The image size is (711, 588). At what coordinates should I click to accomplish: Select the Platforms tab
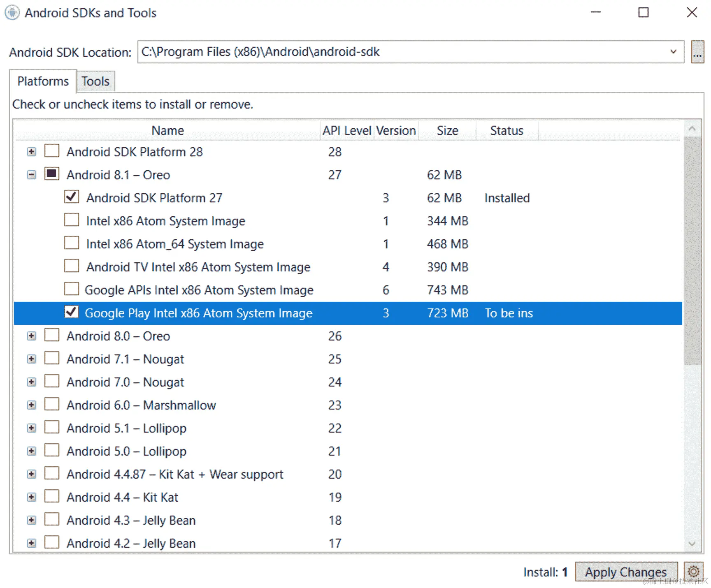coord(43,81)
